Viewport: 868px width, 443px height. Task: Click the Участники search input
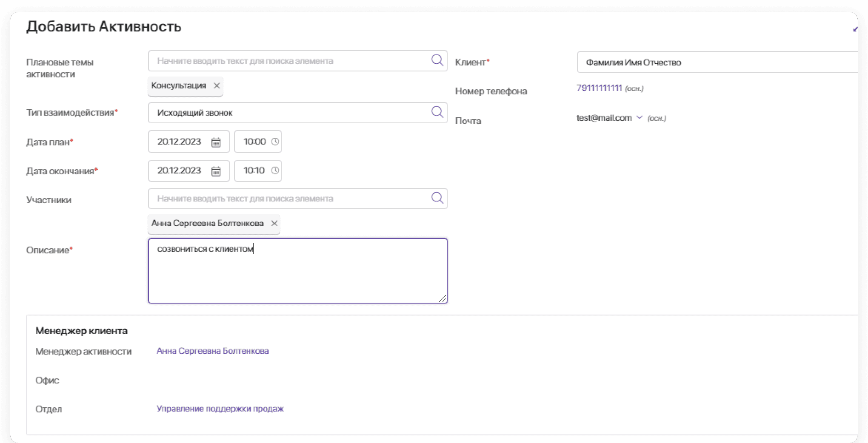(289, 199)
